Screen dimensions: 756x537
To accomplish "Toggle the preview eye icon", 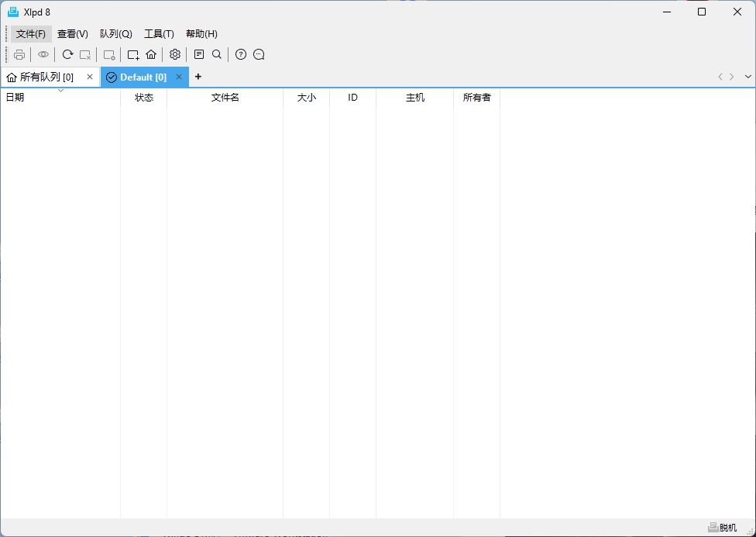I will click(x=43, y=54).
